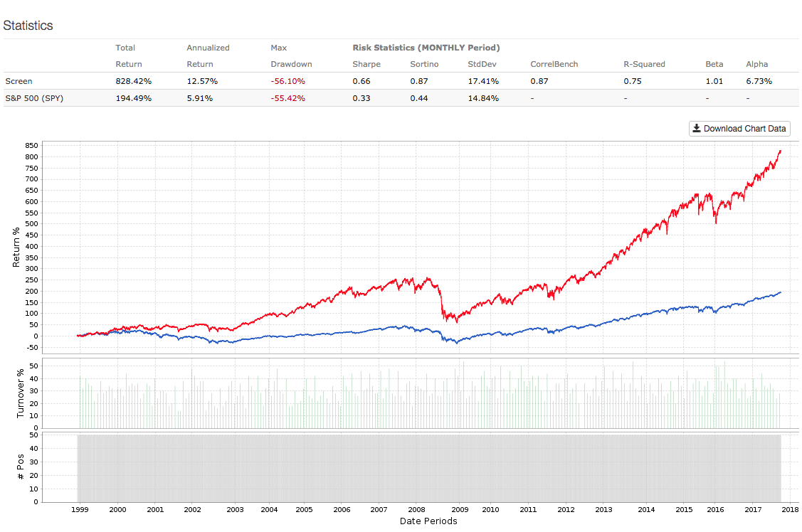Click the Sortino column header
Image resolution: width=802 pixels, height=532 pixels.
tap(424, 64)
